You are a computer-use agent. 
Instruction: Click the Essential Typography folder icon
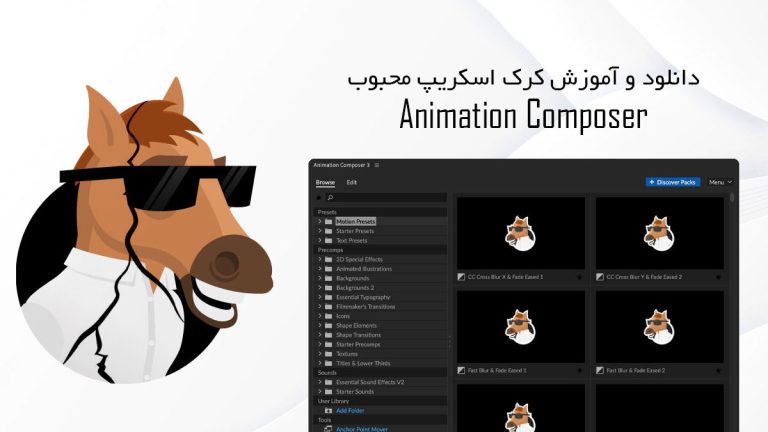pyautogui.click(x=329, y=297)
